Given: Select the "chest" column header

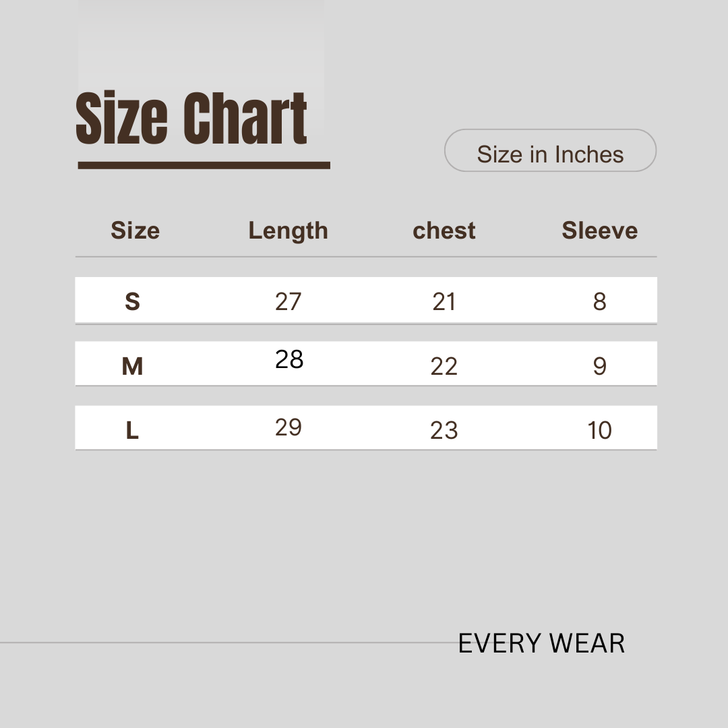Looking at the screenshot, I should point(444,231).
